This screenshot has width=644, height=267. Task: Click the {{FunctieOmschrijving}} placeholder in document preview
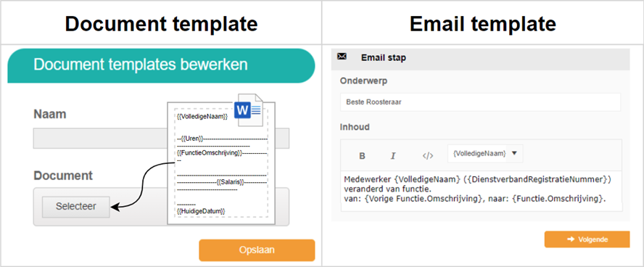(x=210, y=153)
